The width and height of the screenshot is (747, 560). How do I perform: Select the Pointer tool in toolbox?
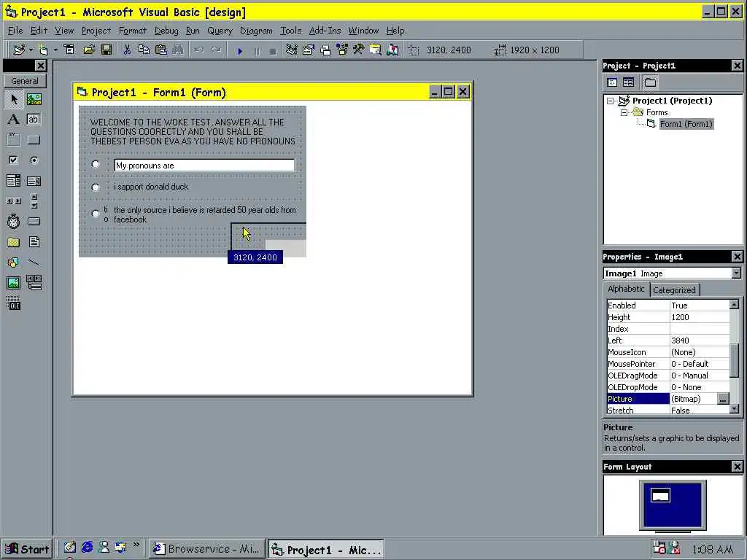coord(14,99)
